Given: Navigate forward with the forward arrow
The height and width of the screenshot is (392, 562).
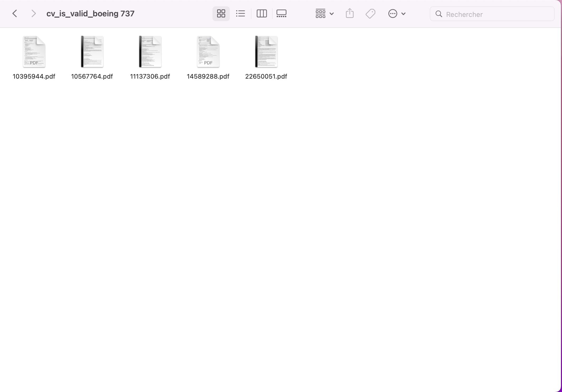Looking at the screenshot, I should coord(34,13).
